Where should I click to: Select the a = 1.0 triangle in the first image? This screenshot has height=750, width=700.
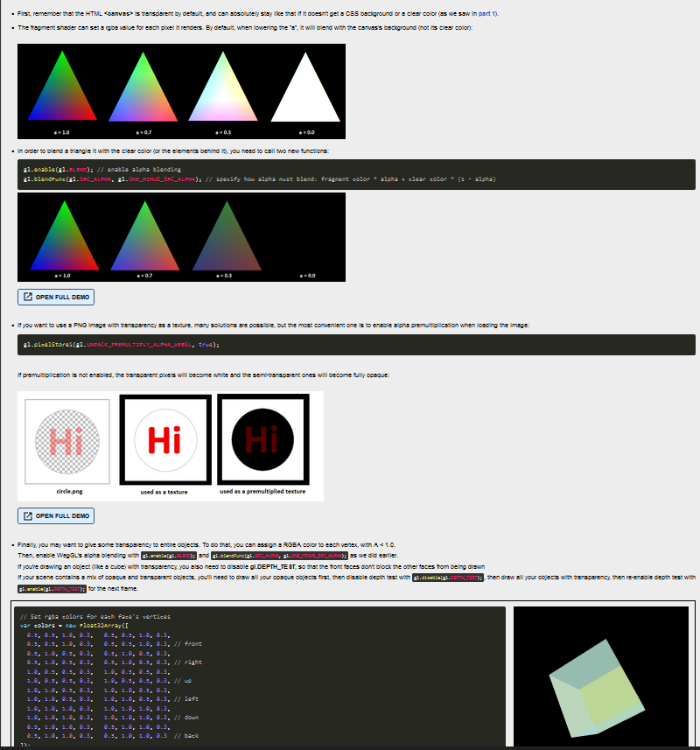pos(61,92)
